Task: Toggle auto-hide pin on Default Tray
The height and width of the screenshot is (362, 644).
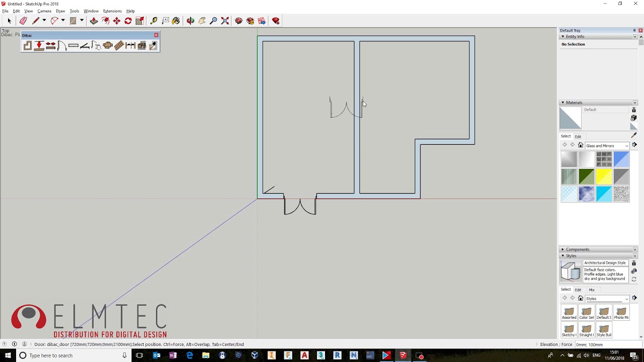Action: coord(634,31)
